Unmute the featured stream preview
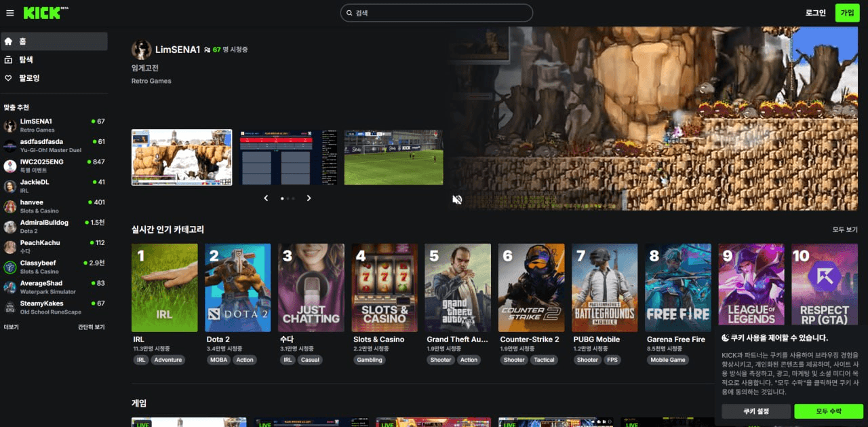The image size is (868, 427). tap(458, 200)
